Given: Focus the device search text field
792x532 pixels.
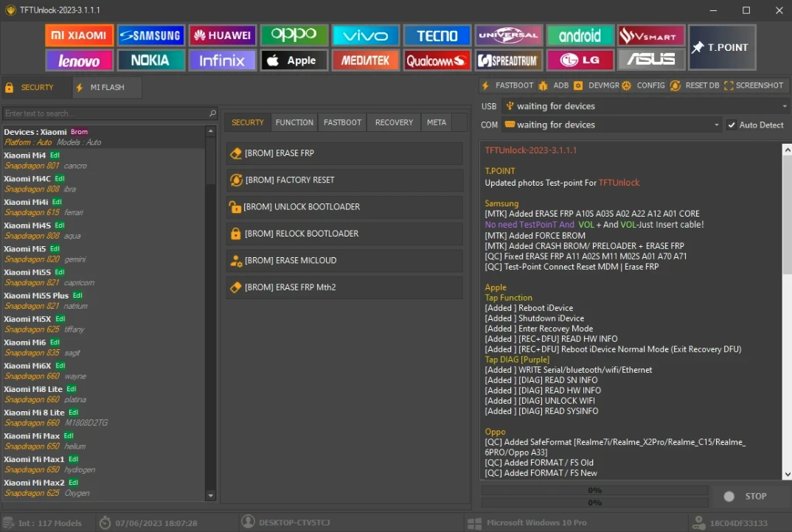Looking at the screenshot, I should pos(105,113).
